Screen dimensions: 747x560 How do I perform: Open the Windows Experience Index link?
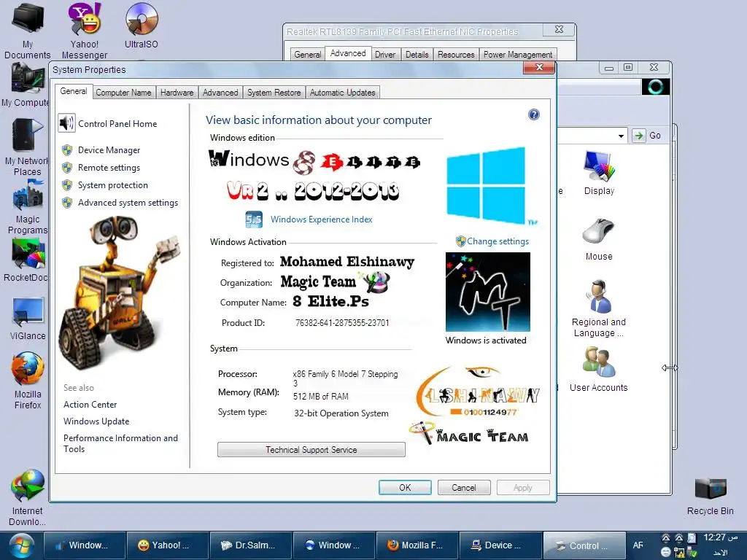pyautogui.click(x=322, y=219)
